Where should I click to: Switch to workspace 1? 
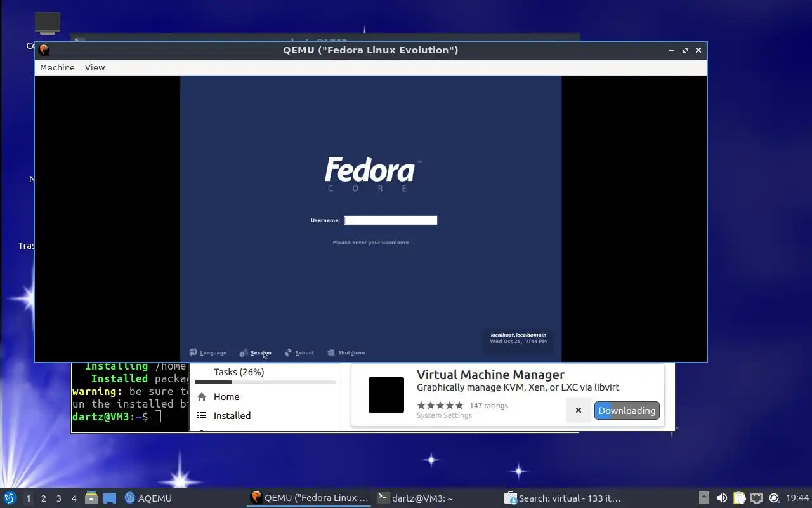[28, 498]
